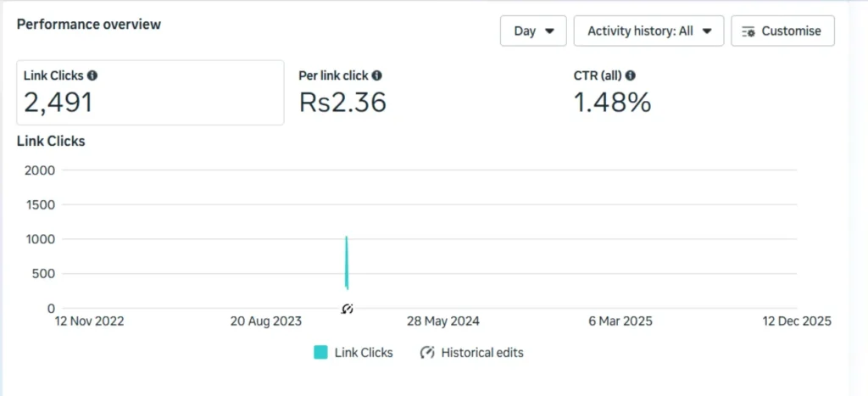Click the info icon beside CTR (all)
This screenshot has height=396, width=868.
(x=631, y=75)
